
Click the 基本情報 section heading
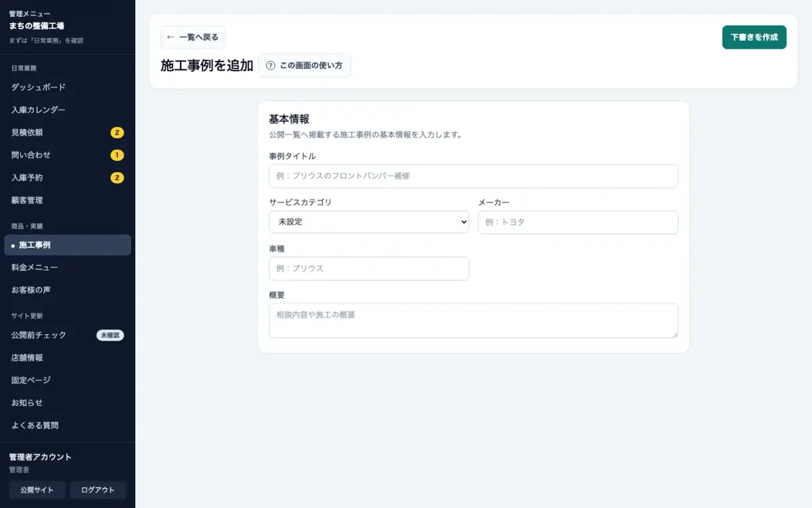[x=289, y=119]
